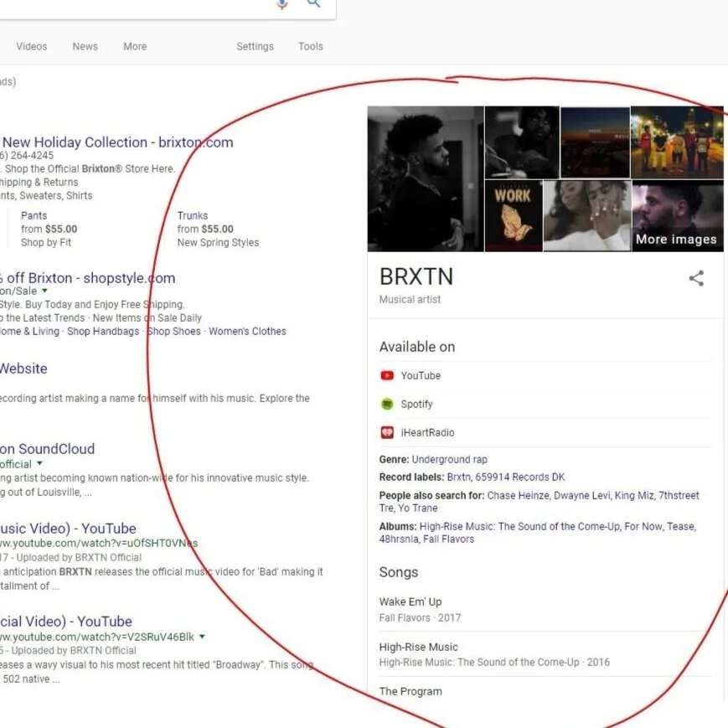Click the BRXTN panel title
The height and width of the screenshot is (728, 728).
click(x=416, y=276)
